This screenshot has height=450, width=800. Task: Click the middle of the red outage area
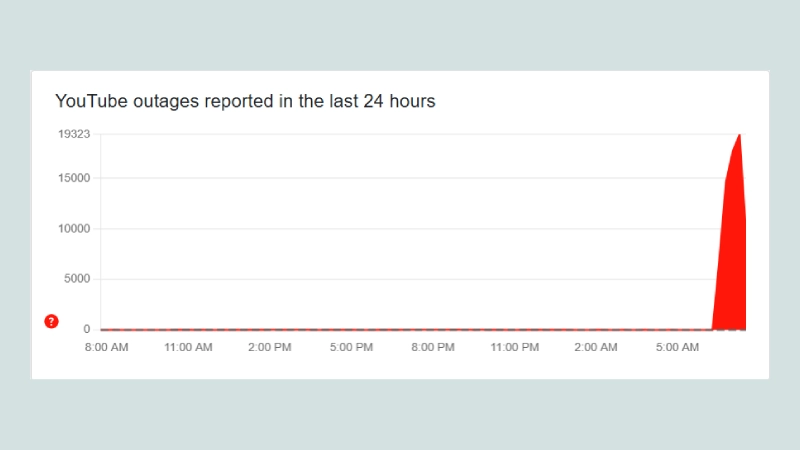coord(732,250)
